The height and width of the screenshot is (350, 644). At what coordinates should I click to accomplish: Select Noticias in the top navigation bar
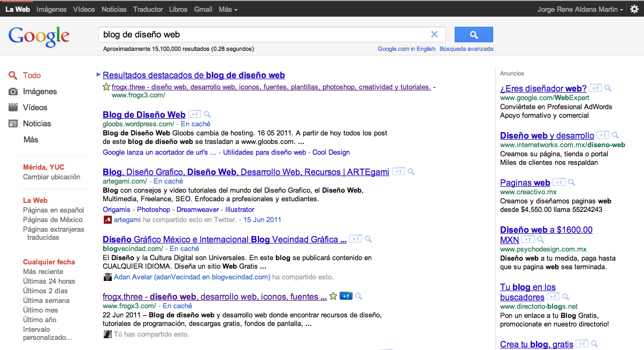[x=114, y=9]
